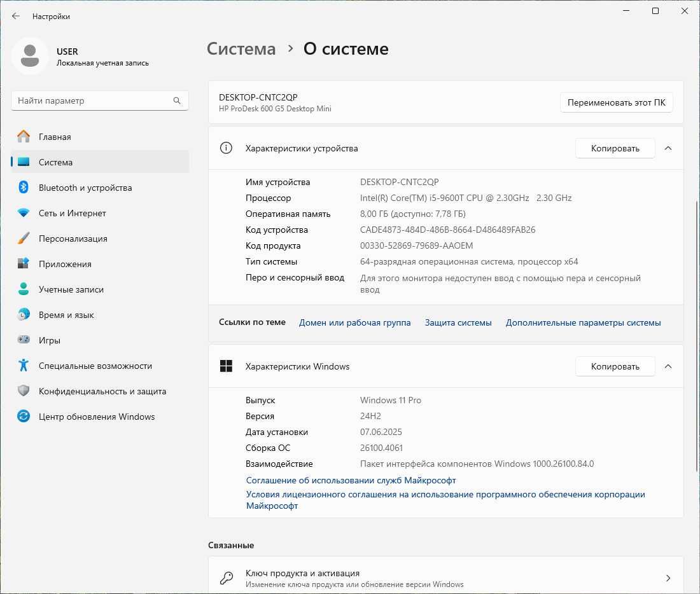The width and height of the screenshot is (700, 594).
Task: Click the info icon beside Характеристики устройства
Action: (x=227, y=148)
